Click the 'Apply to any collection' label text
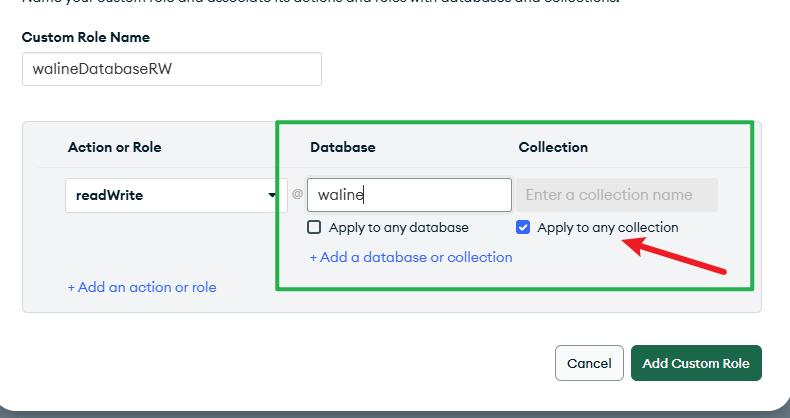This screenshot has height=418, width=790. (608, 227)
